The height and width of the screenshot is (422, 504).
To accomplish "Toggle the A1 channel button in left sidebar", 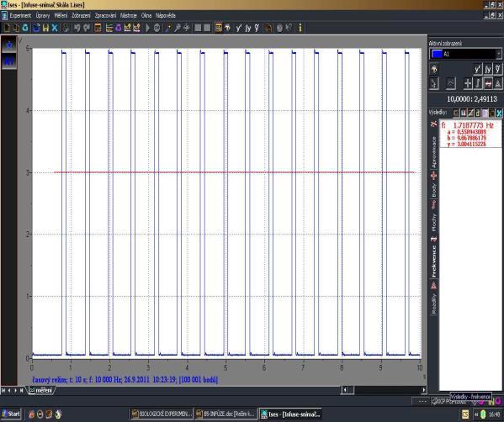I will point(9,61).
